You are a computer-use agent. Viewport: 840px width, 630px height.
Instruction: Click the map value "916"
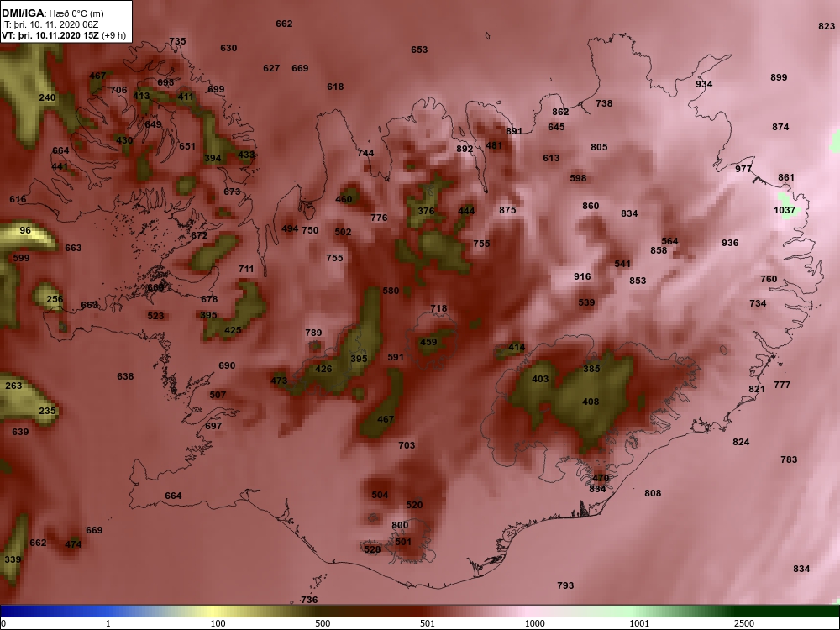[x=582, y=276]
